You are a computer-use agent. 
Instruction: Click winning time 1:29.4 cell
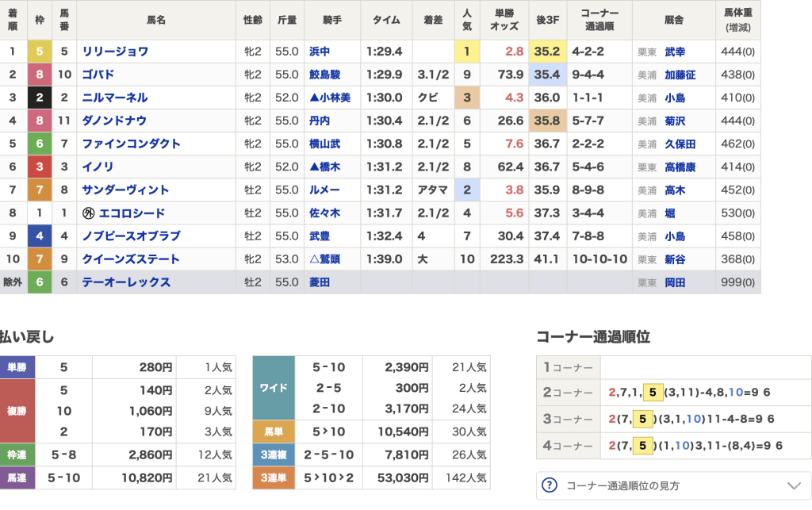pyautogui.click(x=385, y=52)
